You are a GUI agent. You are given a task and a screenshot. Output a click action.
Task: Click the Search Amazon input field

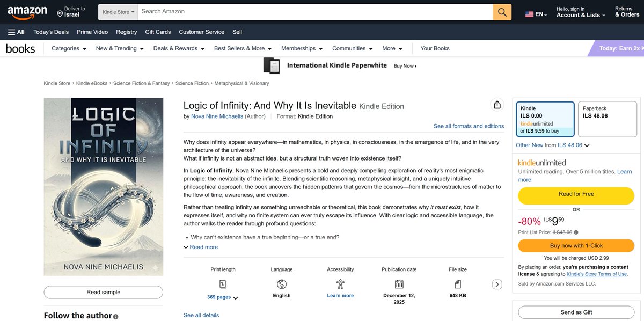pos(316,12)
